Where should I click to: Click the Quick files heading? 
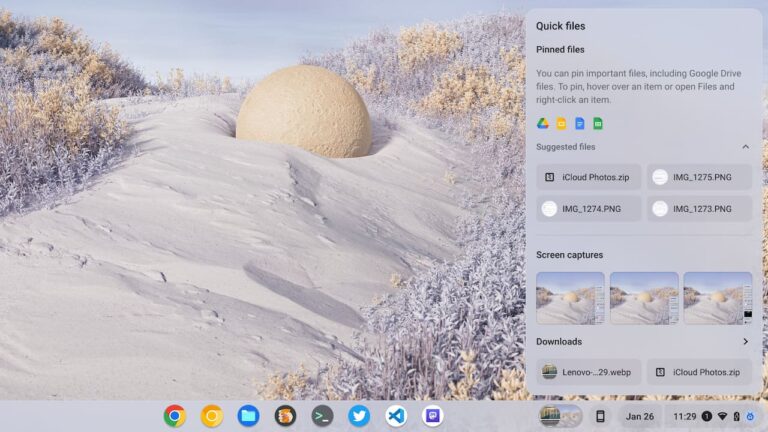(x=560, y=26)
